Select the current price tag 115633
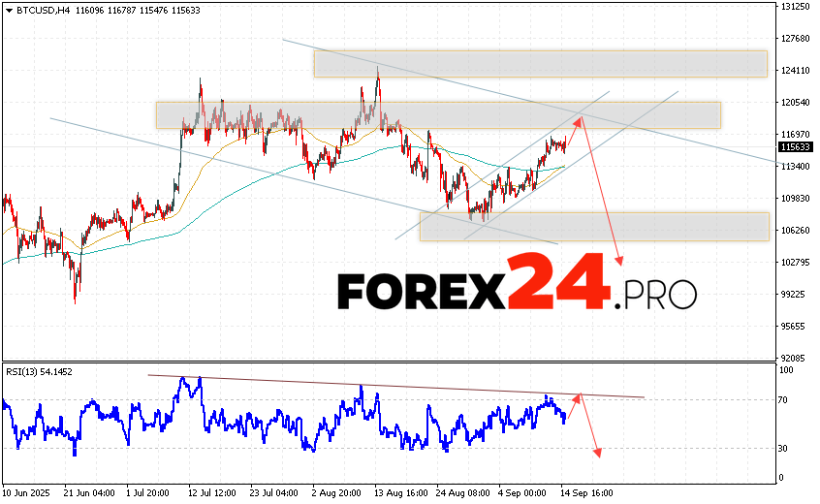This screenshot has width=820, height=504. click(796, 147)
